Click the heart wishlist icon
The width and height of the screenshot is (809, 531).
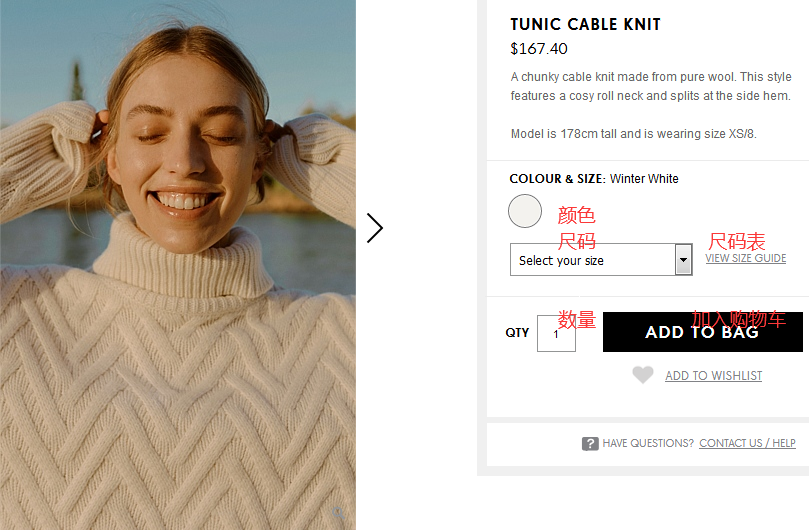click(643, 375)
